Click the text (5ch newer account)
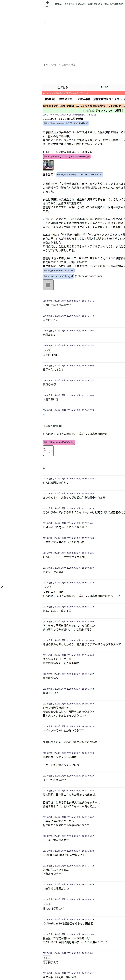The width and height of the screenshot is (125, 980). tap(88, 276)
